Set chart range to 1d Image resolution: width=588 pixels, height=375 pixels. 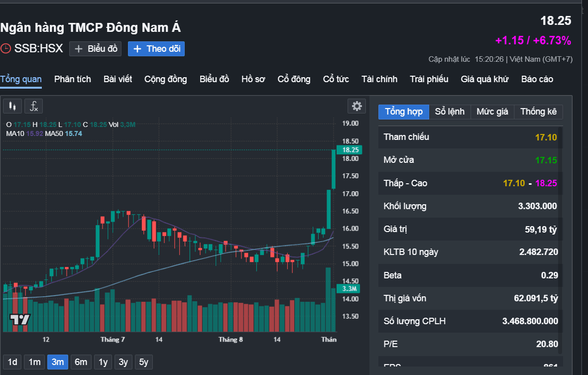coord(12,362)
